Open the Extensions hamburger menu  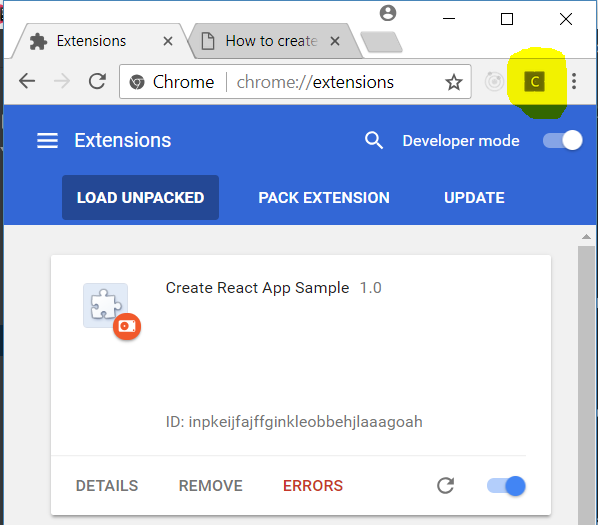[x=47, y=141]
